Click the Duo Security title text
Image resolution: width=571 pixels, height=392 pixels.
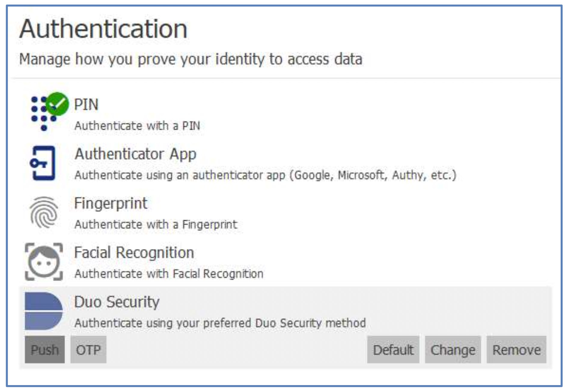[x=117, y=302]
